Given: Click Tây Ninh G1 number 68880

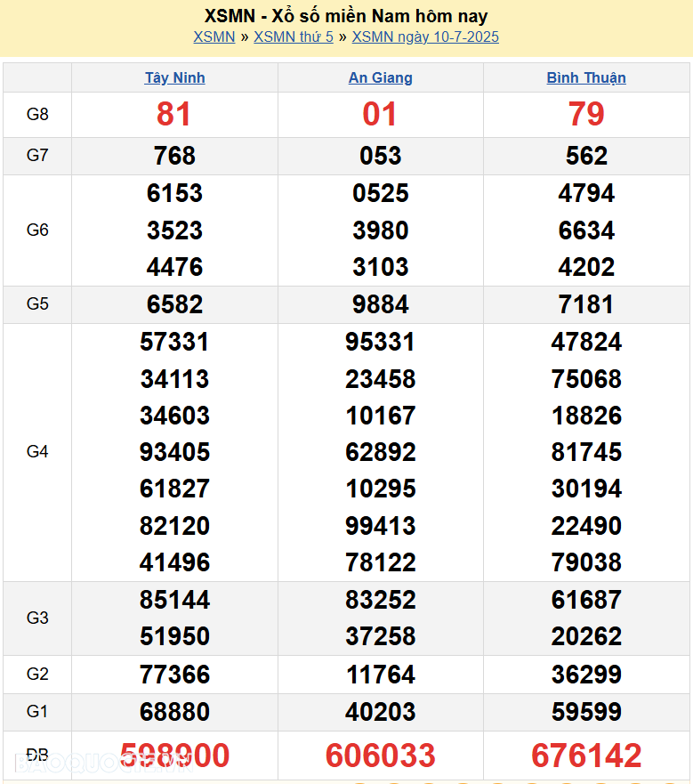Looking at the screenshot, I should [x=174, y=712].
